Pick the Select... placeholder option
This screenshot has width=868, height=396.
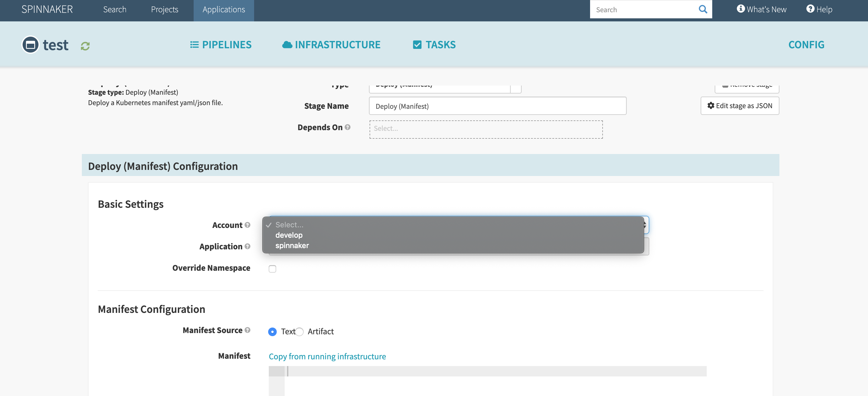pos(453,225)
